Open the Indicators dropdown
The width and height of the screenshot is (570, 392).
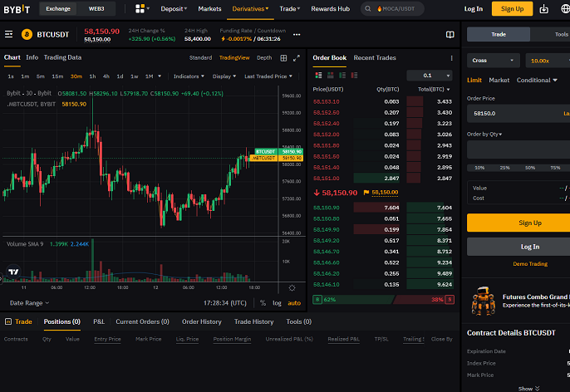click(x=189, y=76)
